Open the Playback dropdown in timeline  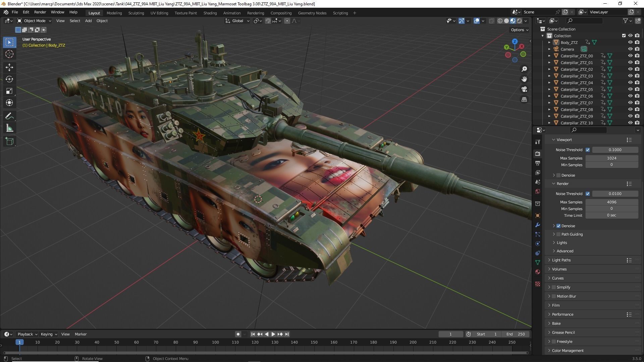point(27,334)
